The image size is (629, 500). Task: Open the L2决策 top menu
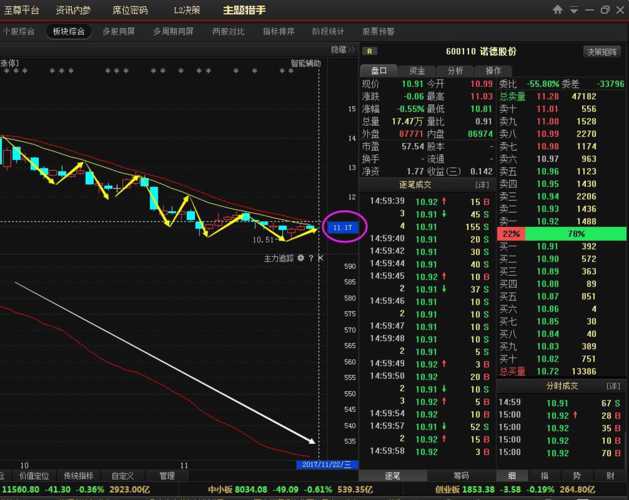[x=187, y=10]
